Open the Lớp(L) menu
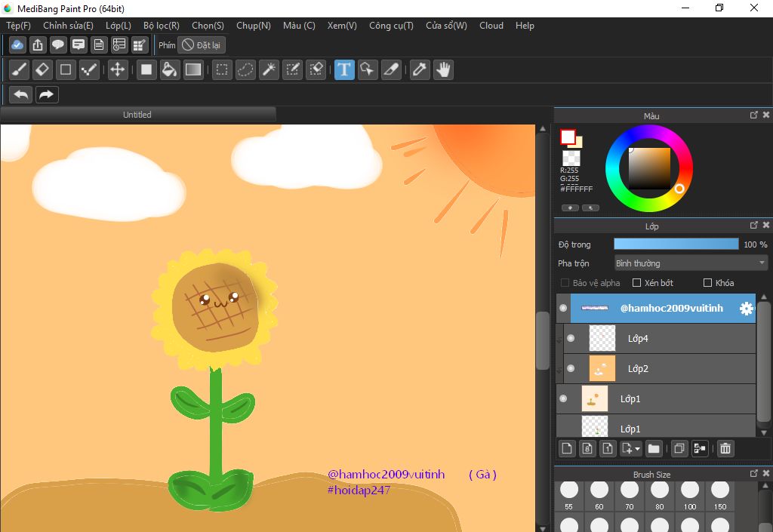 tap(119, 26)
